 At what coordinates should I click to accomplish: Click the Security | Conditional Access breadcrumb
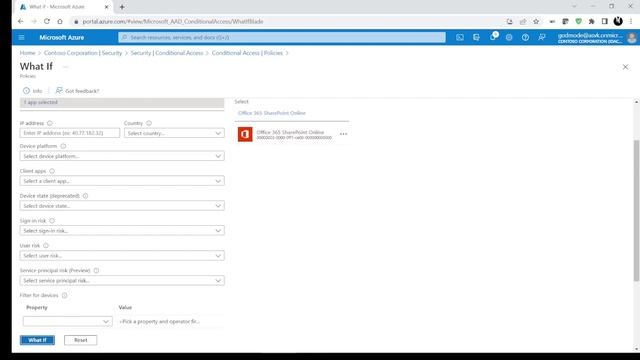(x=167, y=53)
